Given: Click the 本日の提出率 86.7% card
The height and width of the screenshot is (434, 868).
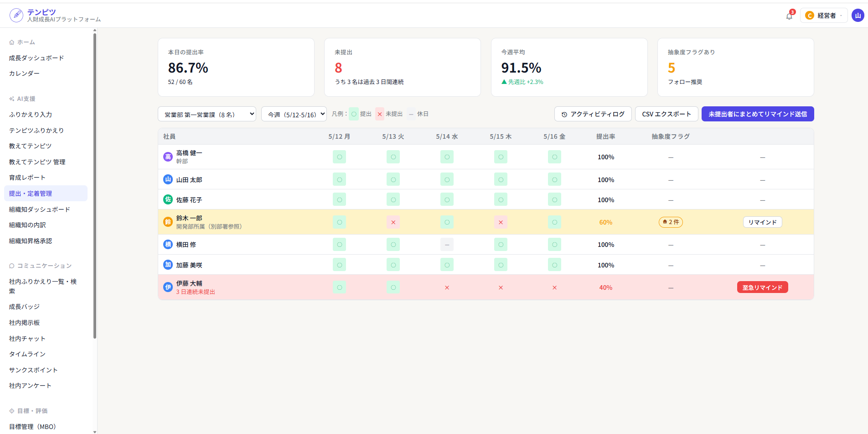Looking at the screenshot, I should pos(236,67).
